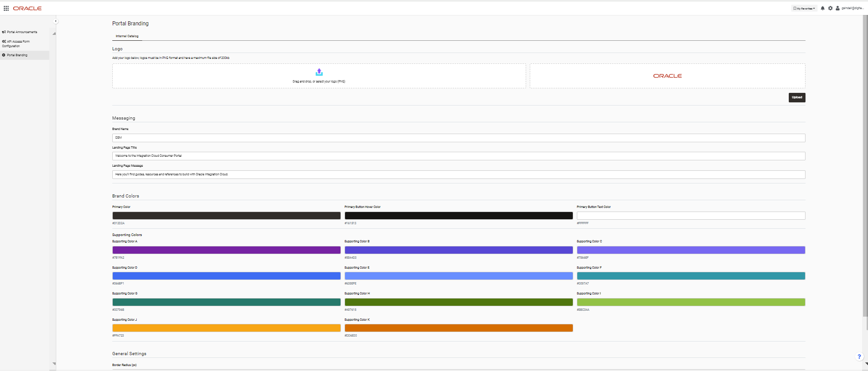This screenshot has width=868, height=371.
Task: Focus the Brand Name field
Action: [459, 138]
